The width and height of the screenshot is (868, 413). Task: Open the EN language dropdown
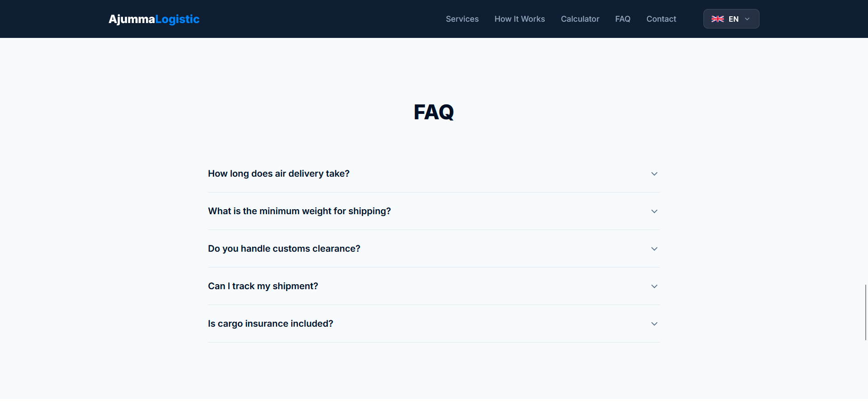point(731,19)
